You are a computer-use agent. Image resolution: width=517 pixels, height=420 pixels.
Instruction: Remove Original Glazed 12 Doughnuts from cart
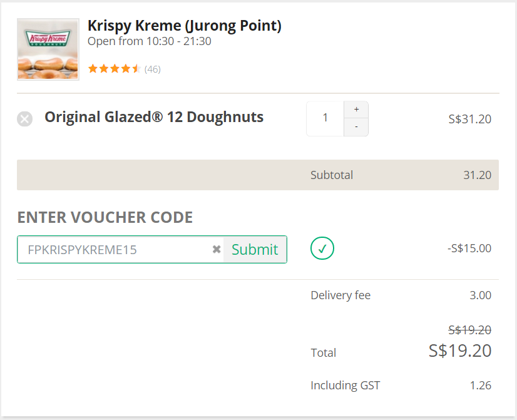point(25,119)
